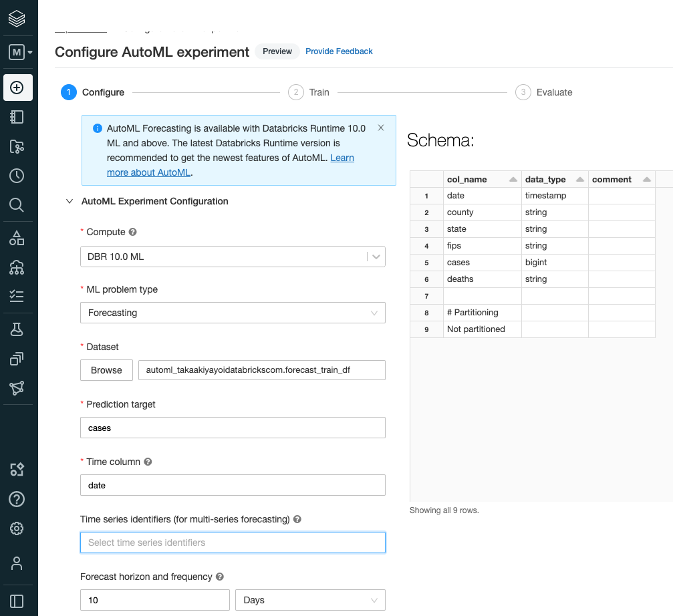Click the Compute help question icon
The width and height of the screenshot is (673, 616).
click(132, 232)
